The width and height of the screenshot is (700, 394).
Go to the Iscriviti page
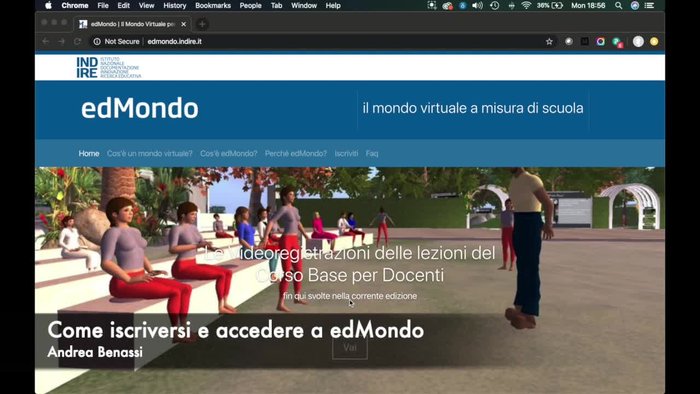click(x=346, y=153)
